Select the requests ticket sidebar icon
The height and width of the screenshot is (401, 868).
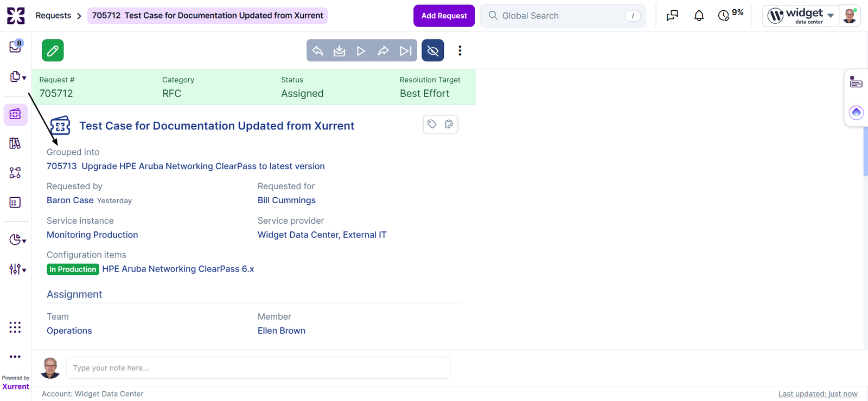[16, 114]
